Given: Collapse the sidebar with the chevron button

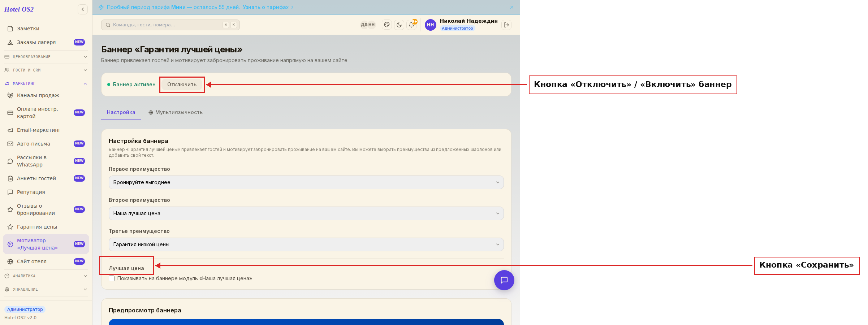Looking at the screenshot, I should pyautogui.click(x=83, y=9).
